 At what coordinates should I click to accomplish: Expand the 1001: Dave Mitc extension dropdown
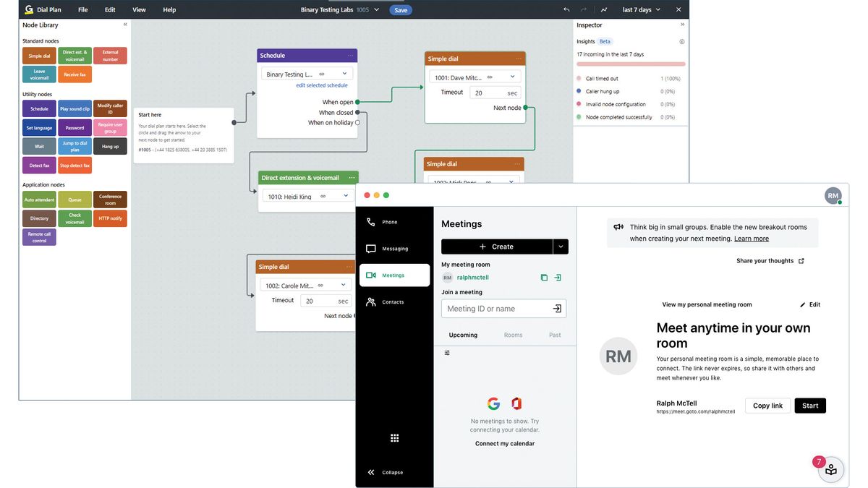(x=512, y=77)
